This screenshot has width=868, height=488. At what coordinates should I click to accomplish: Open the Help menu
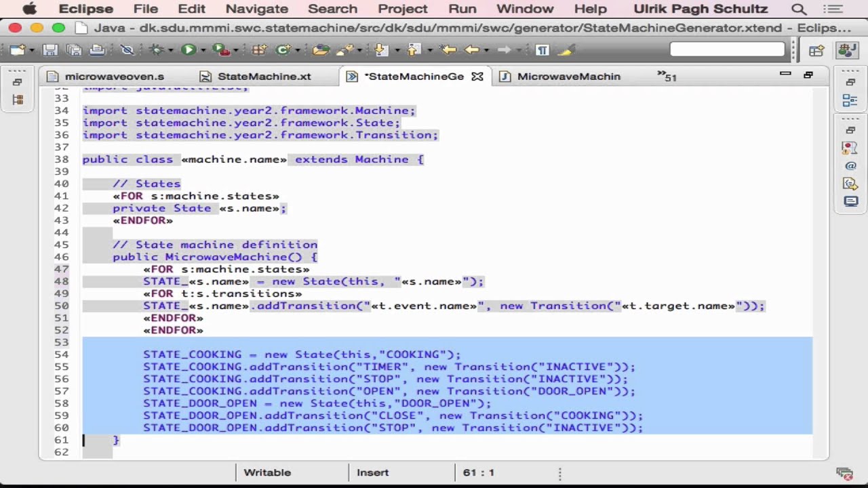591,9
